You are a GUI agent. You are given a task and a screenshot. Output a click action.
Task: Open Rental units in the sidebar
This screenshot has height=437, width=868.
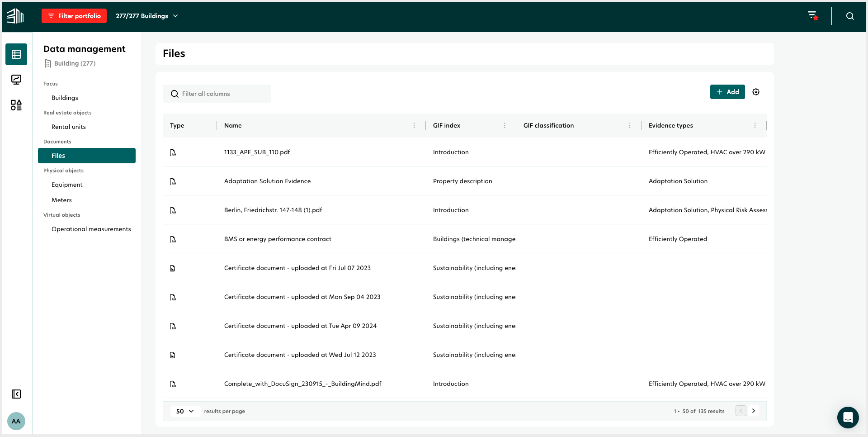click(x=69, y=127)
